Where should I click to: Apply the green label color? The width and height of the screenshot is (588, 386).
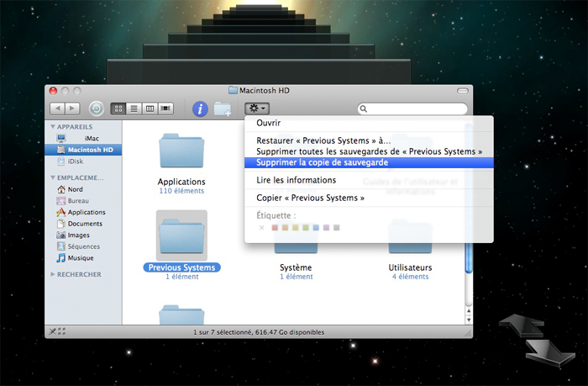(306, 228)
